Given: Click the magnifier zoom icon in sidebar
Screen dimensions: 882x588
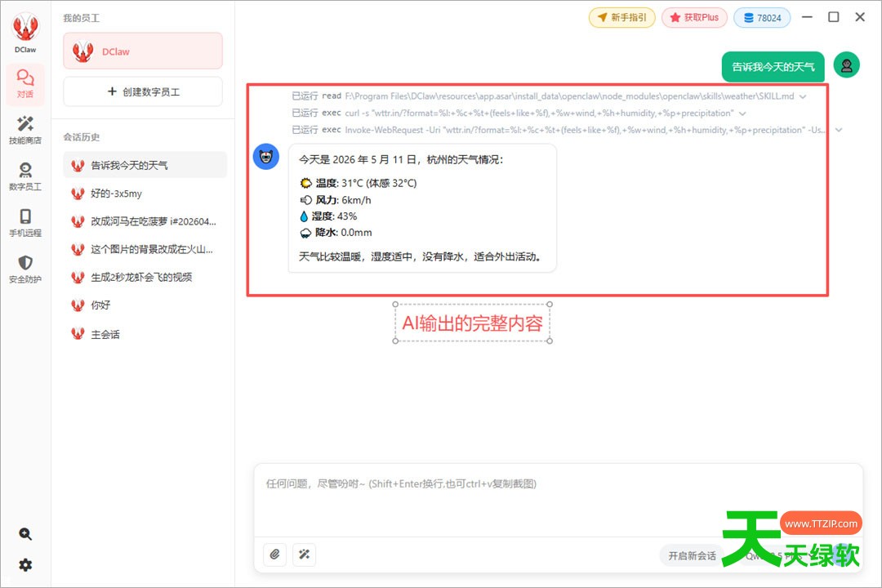Looking at the screenshot, I should (x=25, y=534).
